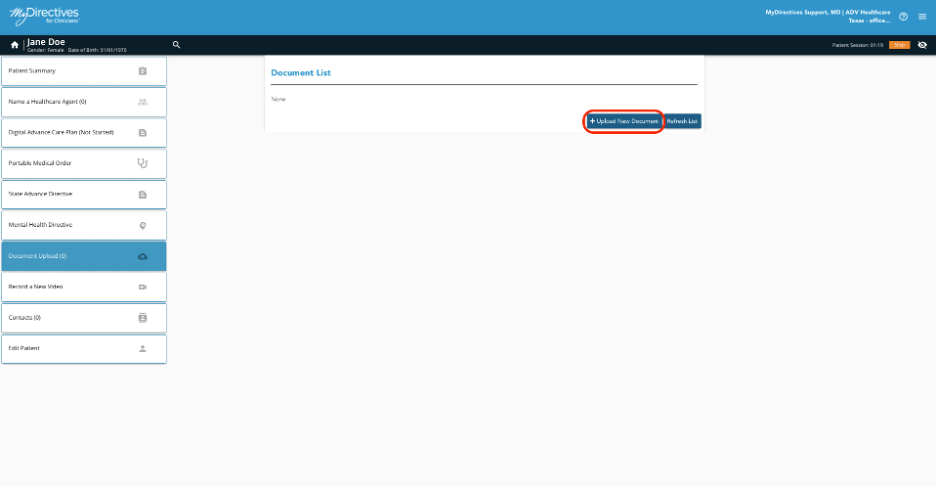Open patient search with the magnifier icon
Image resolution: width=936 pixels, height=488 pixels.
(x=176, y=45)
